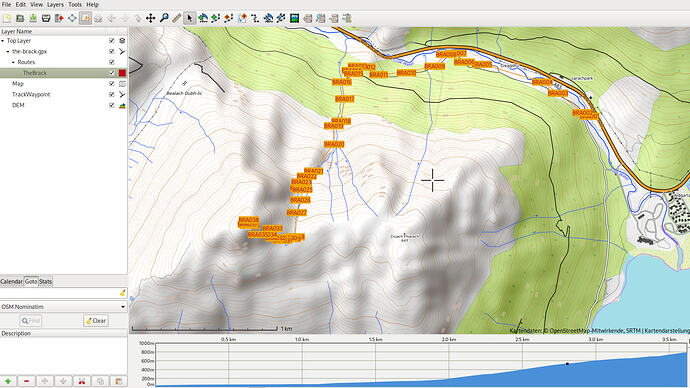Toggle TheBrack route visibility checkbox
The width and height of the screenshot is (690, 388).
112,73
